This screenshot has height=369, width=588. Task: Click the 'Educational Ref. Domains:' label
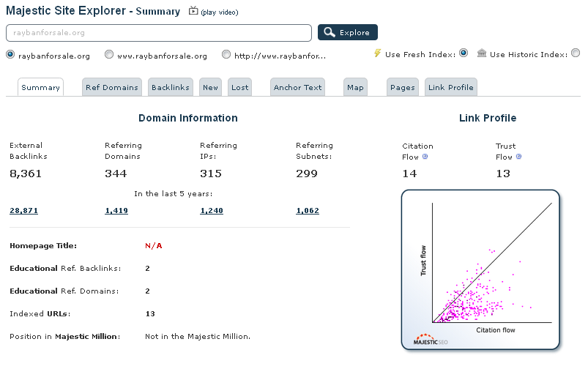coord(64,291)
